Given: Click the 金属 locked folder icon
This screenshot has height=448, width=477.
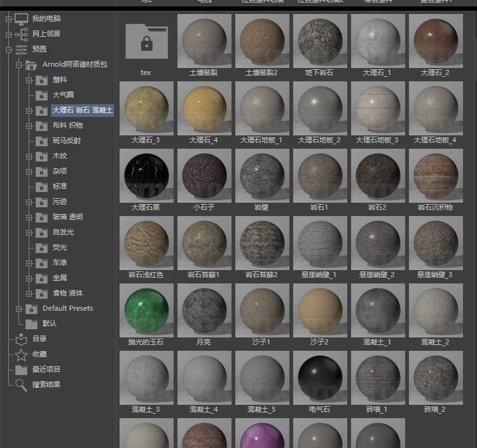Looking at the screenshot, I should point(41,278).
